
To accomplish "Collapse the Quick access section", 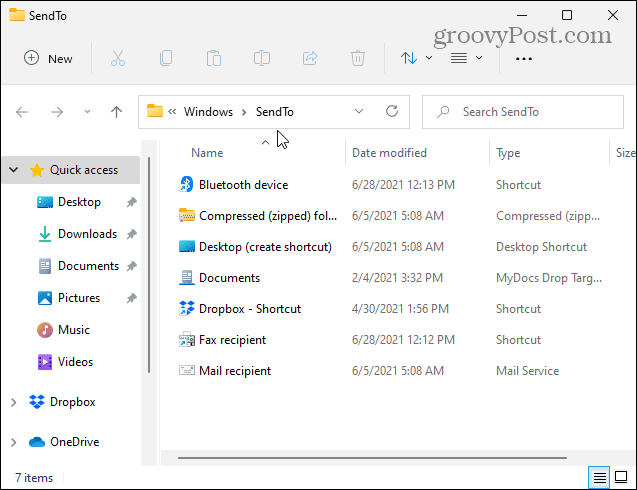I will [x=13, y=170].
